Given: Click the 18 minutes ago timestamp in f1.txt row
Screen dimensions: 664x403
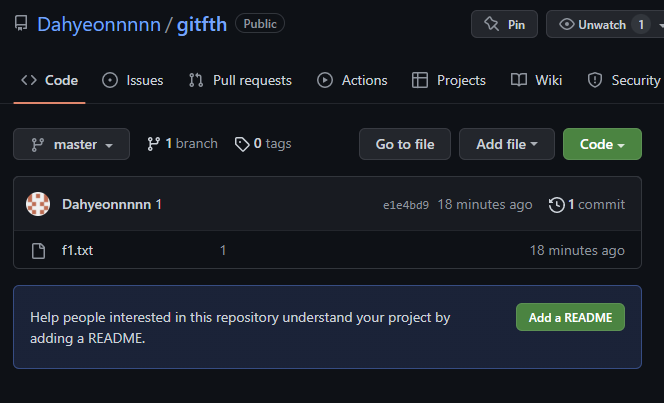Looking at the screenshot, I should [x=577, y=250].
